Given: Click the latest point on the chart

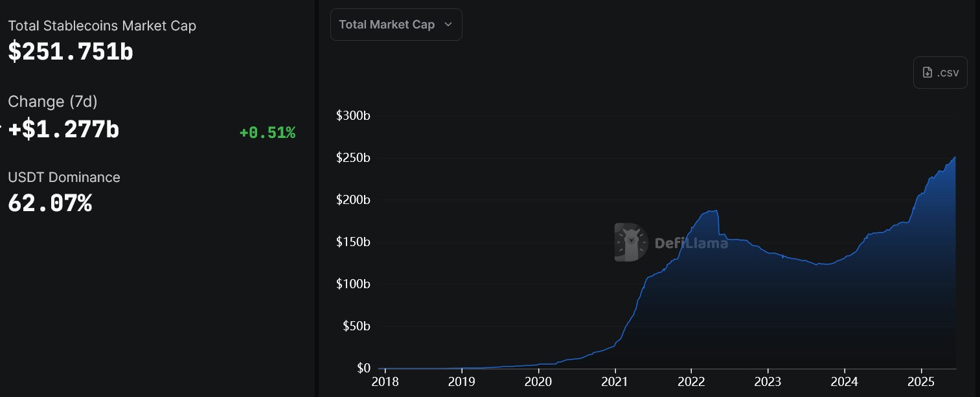Looking at the screenshot, I should (x=954, y=157).
